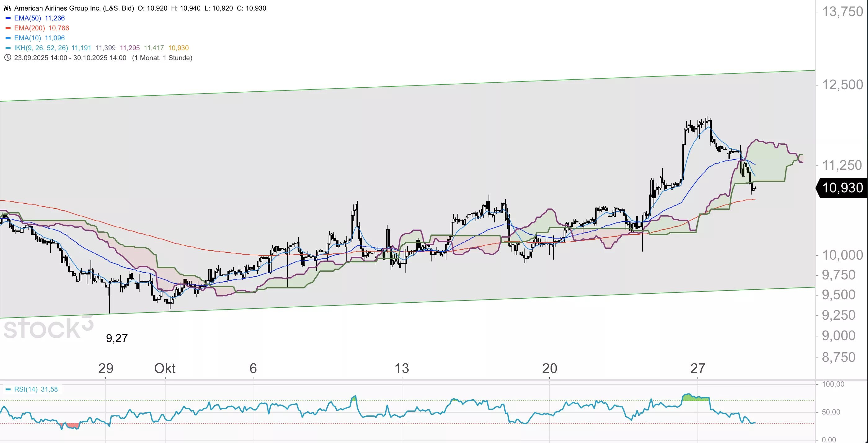The height and width of the screenshot is (443, 868).
Task: Click the clock icon next to date range
Action: coord(7,58)
